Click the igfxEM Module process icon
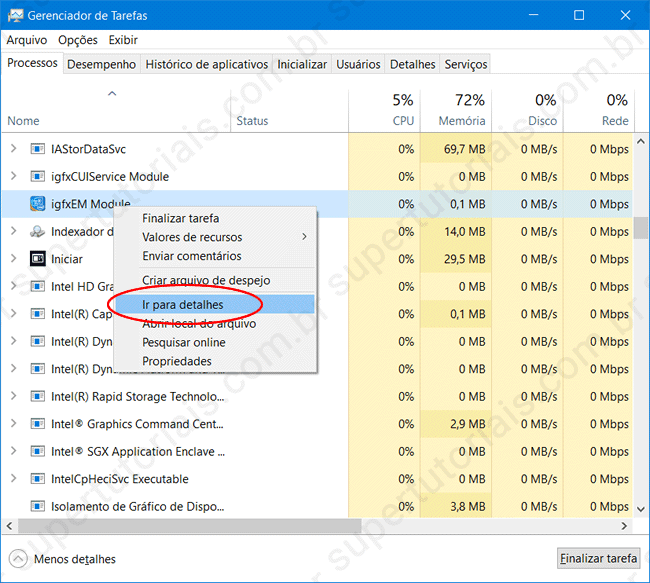The height and width of the screenshot is (583, 650). pos(37,204)
